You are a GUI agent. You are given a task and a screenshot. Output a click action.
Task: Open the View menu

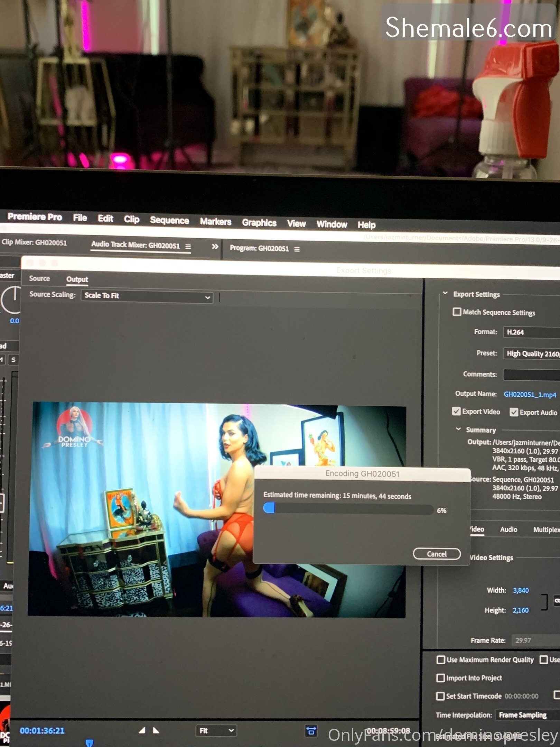[x=296, y=224]
